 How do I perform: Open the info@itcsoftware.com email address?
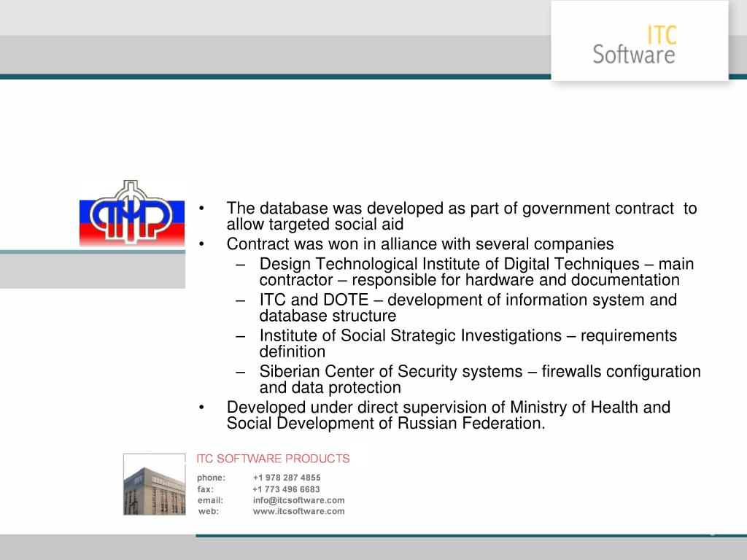tap(298, 500)
